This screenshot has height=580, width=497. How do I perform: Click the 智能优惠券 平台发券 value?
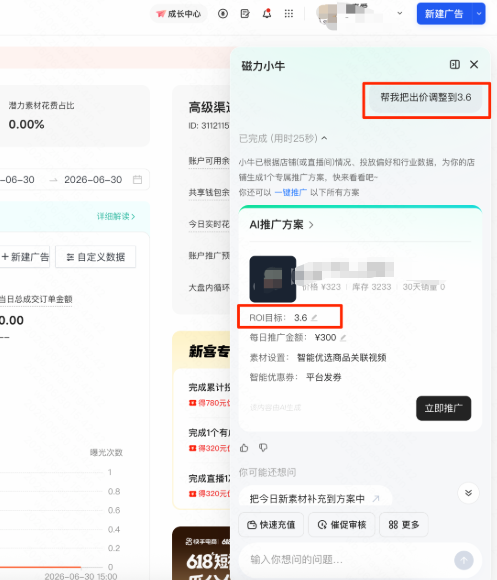point(324,377)
